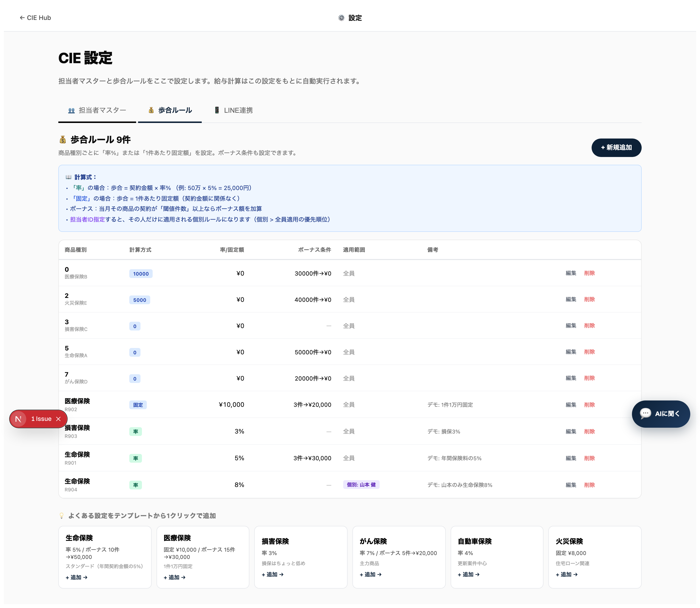Delete the 生命保険A rule
700x608 pixels.
pos(589,352)
